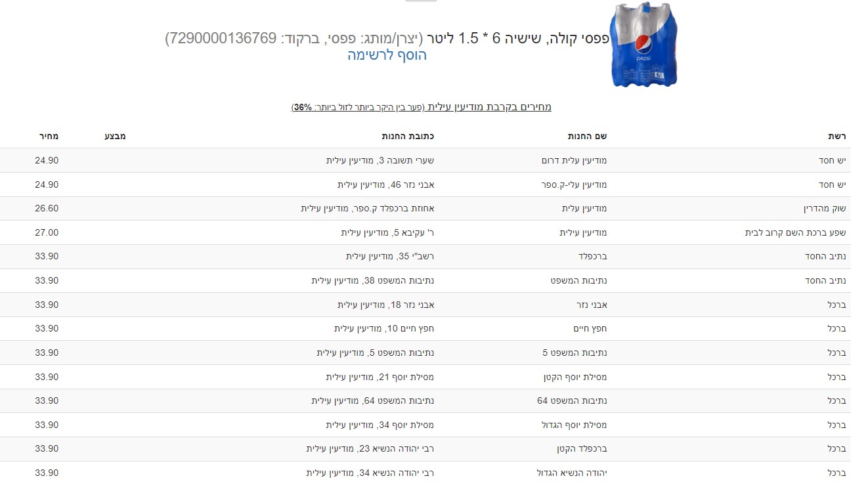Click the chain 'נתיב החסד' in the רשב"י 35 row
Viewport: 868px width, 493px height.
826,257
